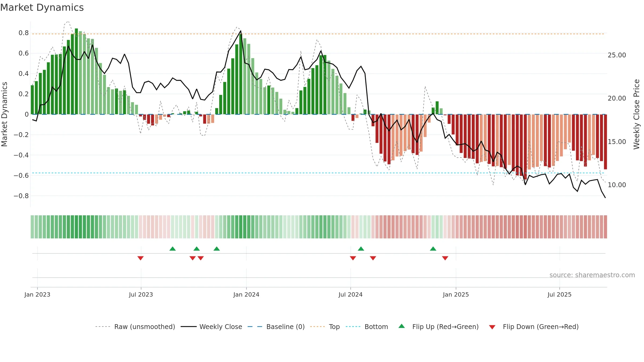
Task: Click the source: sharemaestro.com text
Action: [592, 275]
